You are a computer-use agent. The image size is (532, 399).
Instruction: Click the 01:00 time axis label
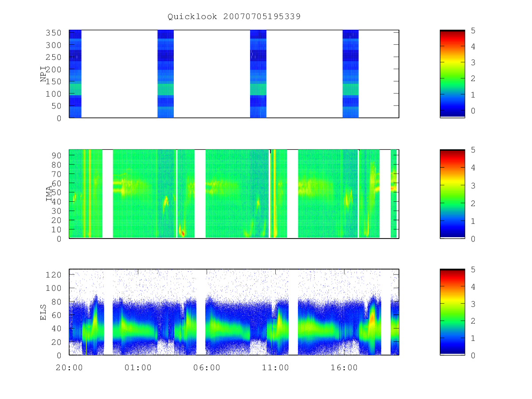tap(138, 368)
